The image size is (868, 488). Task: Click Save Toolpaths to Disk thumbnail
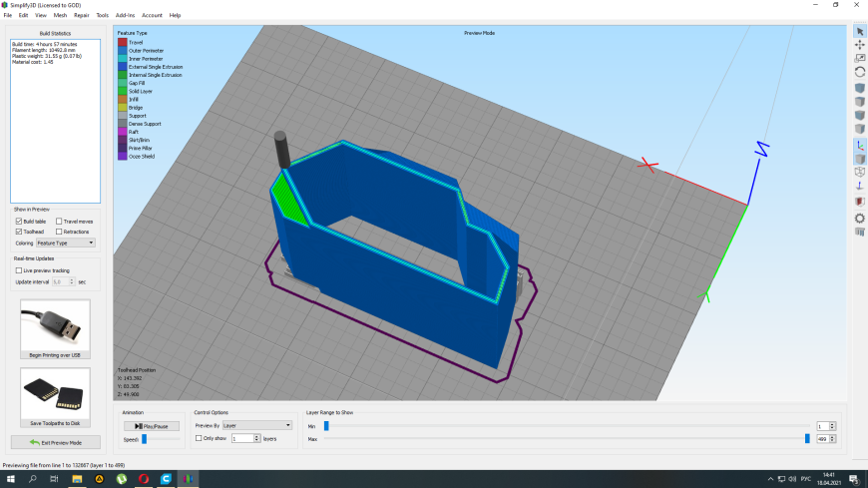pyautogui.click(x=55, y=397)
